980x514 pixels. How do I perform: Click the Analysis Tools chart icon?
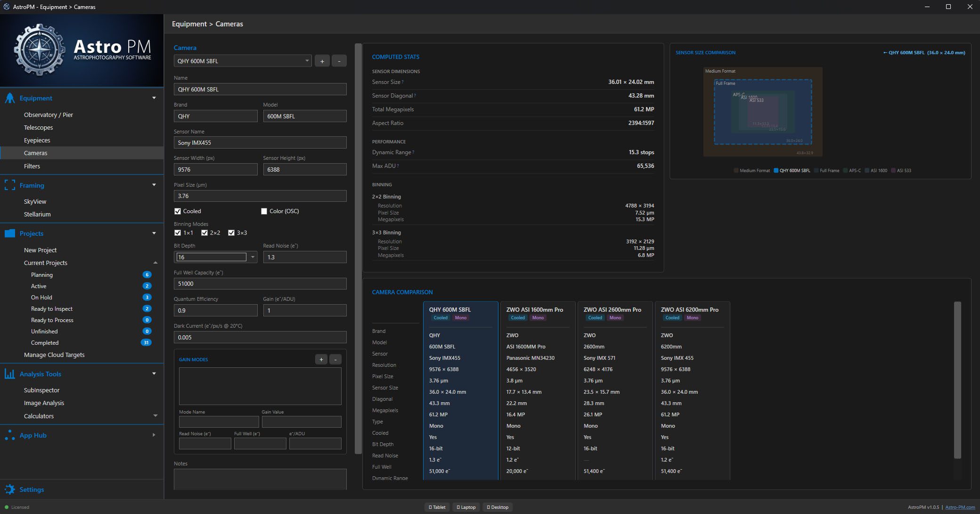(10, 374)
